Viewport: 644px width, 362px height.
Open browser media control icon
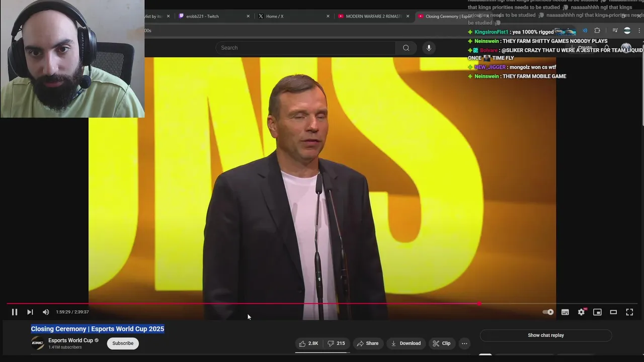tap(615, 31)
